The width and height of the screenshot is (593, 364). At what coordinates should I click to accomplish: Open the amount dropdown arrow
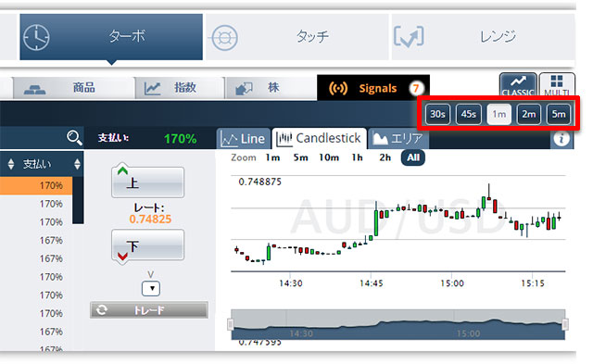151,289
